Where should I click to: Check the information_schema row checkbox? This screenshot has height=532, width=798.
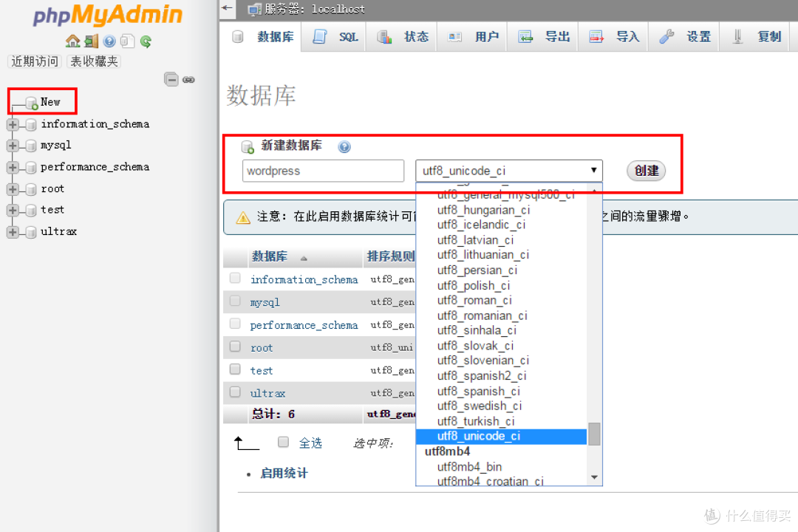click(235, 278)
